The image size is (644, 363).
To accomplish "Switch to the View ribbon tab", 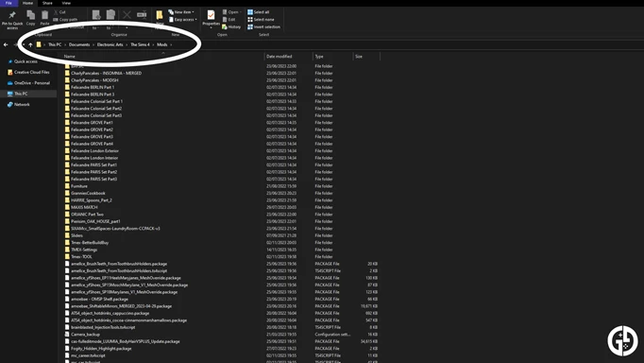I will click(66, 3).
